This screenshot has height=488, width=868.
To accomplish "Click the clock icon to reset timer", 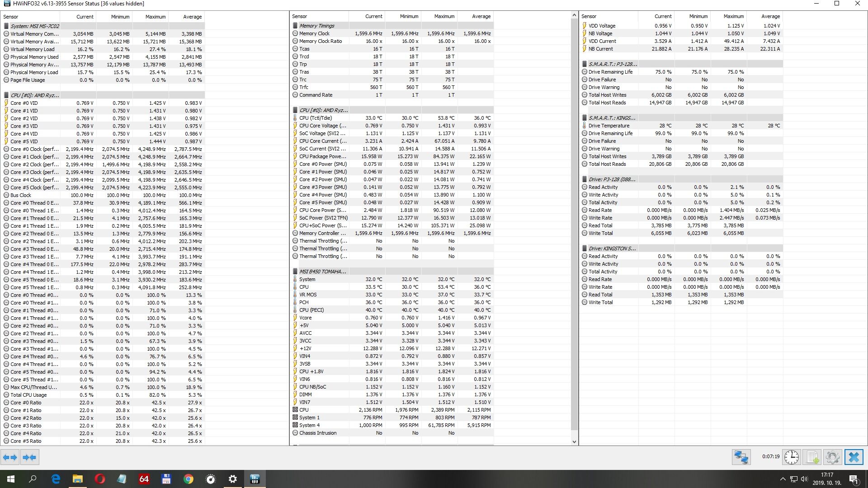I will coord(791,457).
